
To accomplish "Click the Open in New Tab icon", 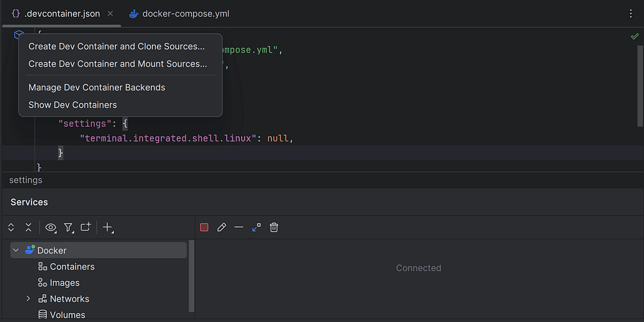I will click(85, 228).
